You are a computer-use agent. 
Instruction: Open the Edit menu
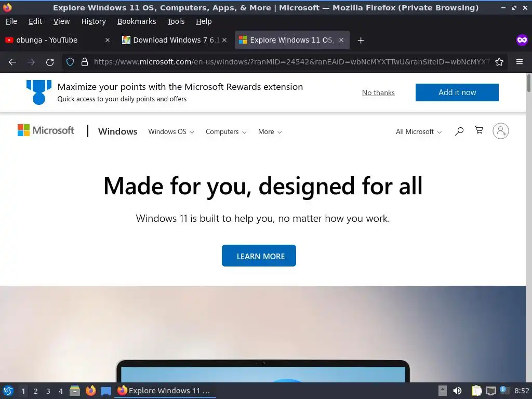[x=35, y=21]
